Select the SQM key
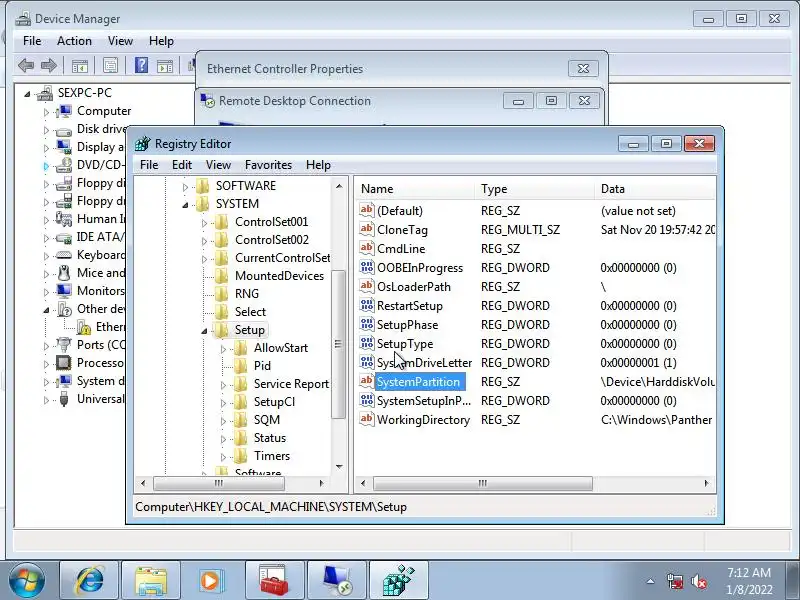Image resolution: width=800 pixels, height=600 pixels. [x=267, y=420]
